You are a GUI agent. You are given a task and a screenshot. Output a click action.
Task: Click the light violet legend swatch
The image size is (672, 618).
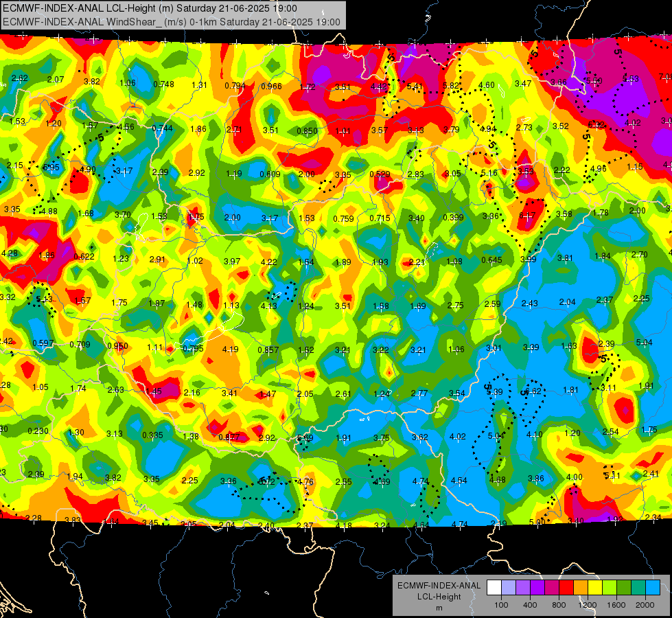(523, 587)
